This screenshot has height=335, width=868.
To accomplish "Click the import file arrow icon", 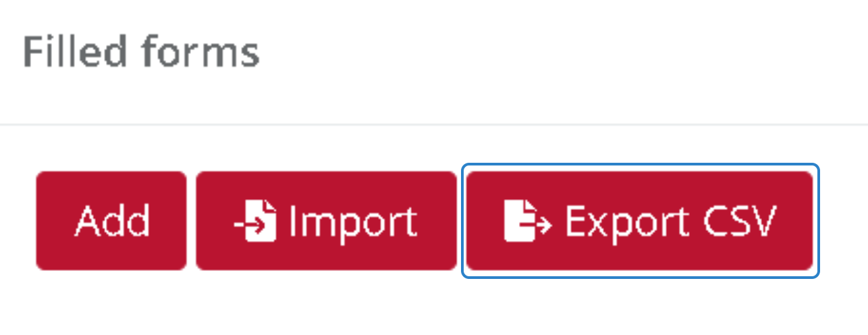I will (x=255, y=221).
